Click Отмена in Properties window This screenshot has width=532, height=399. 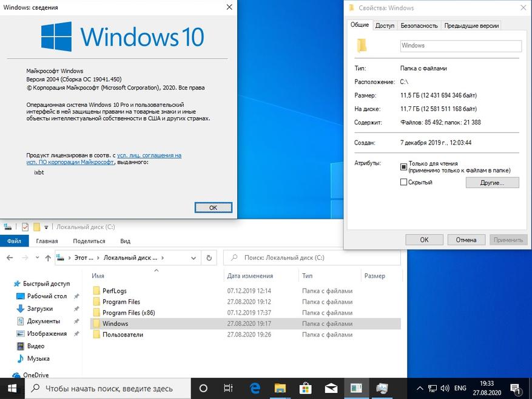click(x=466, y=240)
